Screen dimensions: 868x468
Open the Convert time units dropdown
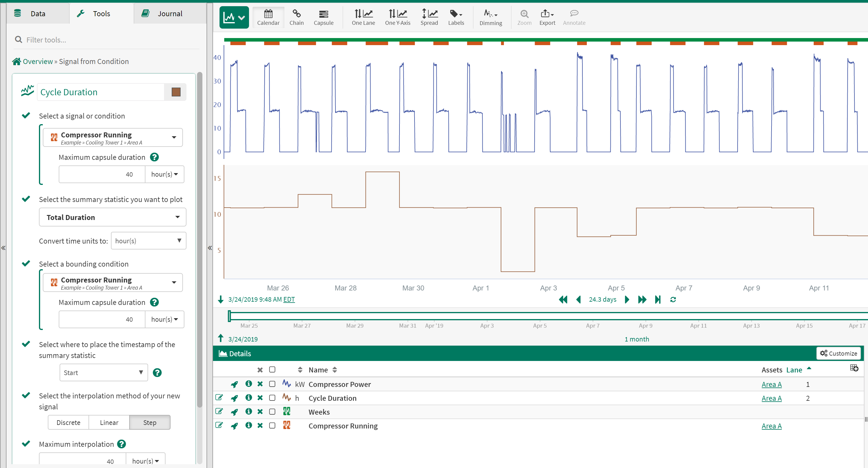pyautogui.click(x=148, y=241)
